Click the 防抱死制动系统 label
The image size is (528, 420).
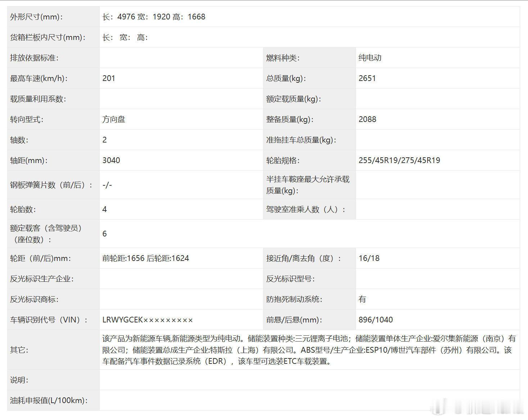click(294, 299)
